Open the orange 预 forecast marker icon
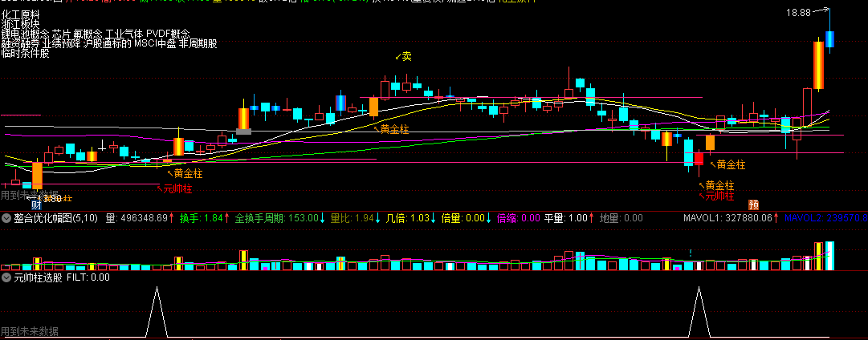The width and height of the screenshot is (868, 340). [x=753, y=204]
